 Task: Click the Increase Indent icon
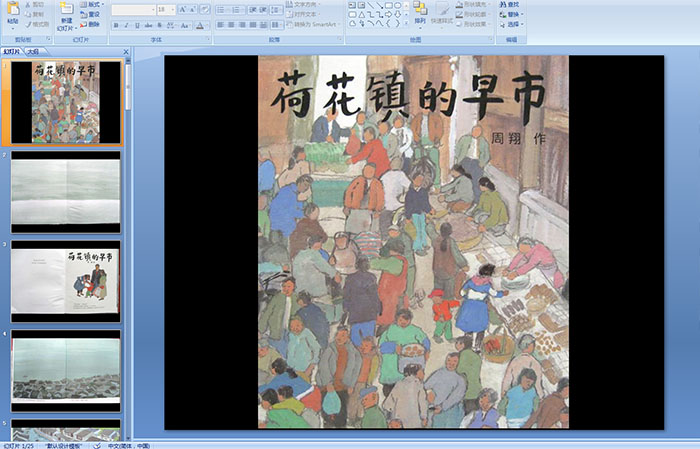263,10
